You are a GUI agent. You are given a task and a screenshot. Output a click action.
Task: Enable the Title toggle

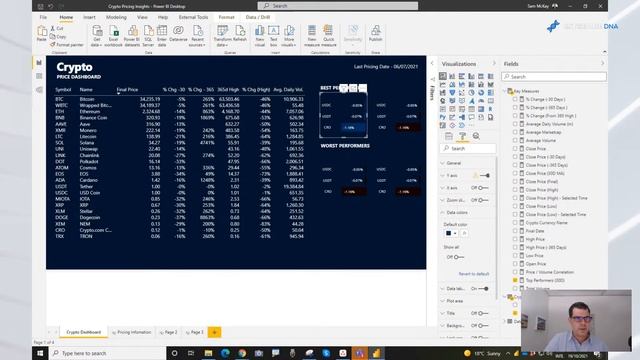[x=483, y=313]
